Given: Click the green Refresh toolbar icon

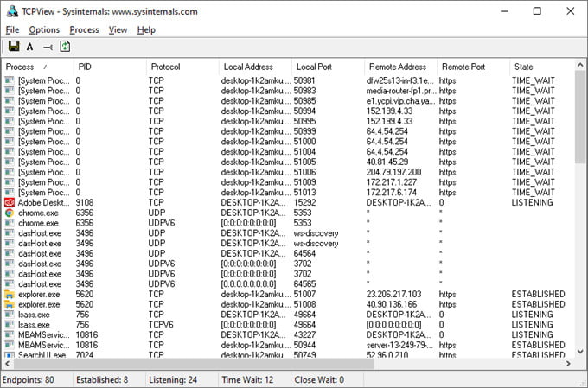Looking at the screenshot, I should (x=65, y=47).
